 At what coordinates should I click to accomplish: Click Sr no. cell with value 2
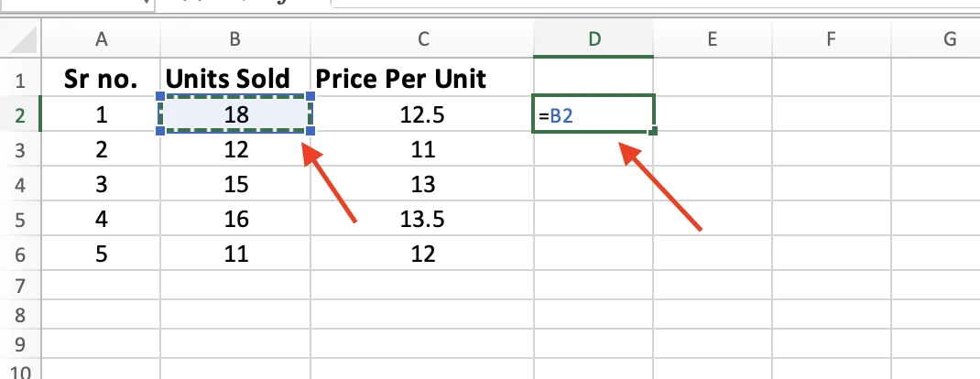tap(101, 149)
